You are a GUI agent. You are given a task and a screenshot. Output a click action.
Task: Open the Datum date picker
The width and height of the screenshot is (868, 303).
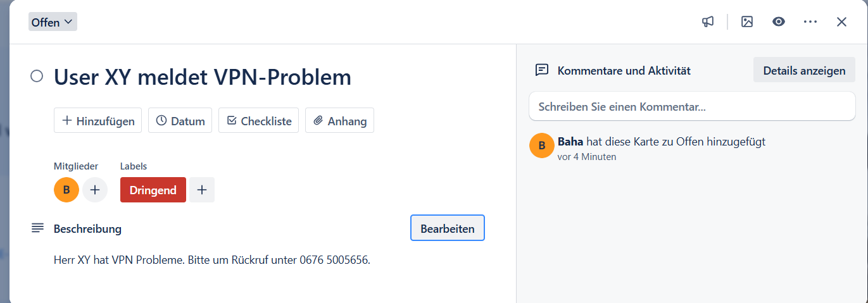pyautogui.click(x=180, y=121)
